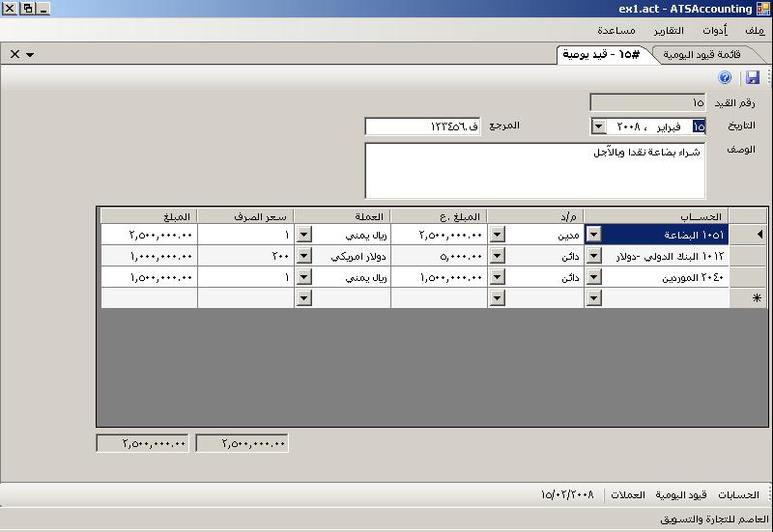Click in the المرجع reference field
The image size is (773, 532).
[421, 126]
